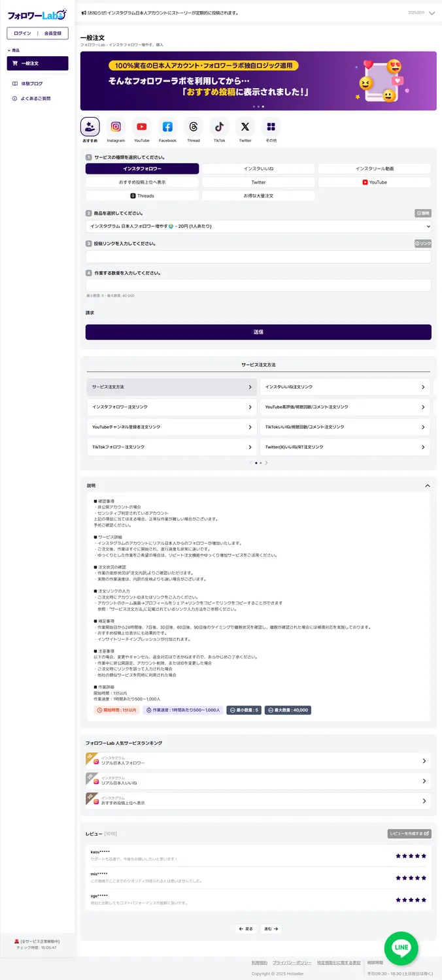Select Twitter service type button

click(258, 182)
